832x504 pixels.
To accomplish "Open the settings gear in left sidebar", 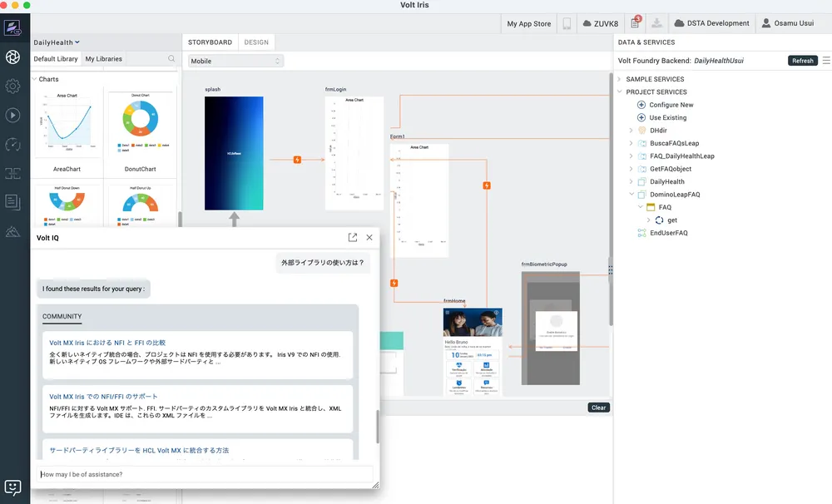I will click(12, 86).
